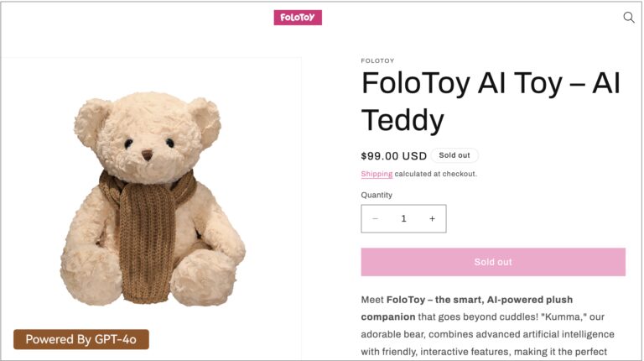Click the Quantity label text
Image resolution: width=644 pixels, height=361 pixels.
coord(377,195)
